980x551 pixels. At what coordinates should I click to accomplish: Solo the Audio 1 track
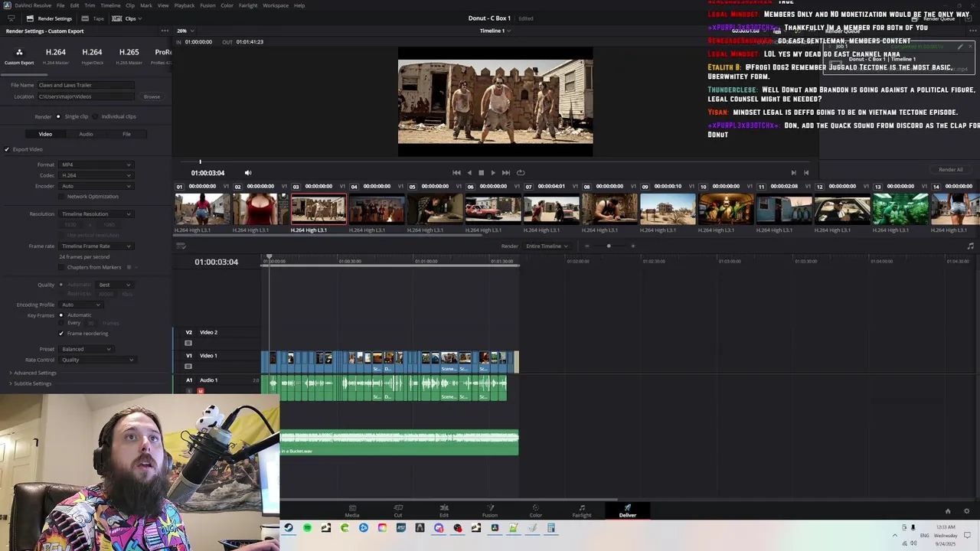click(189, 391)
